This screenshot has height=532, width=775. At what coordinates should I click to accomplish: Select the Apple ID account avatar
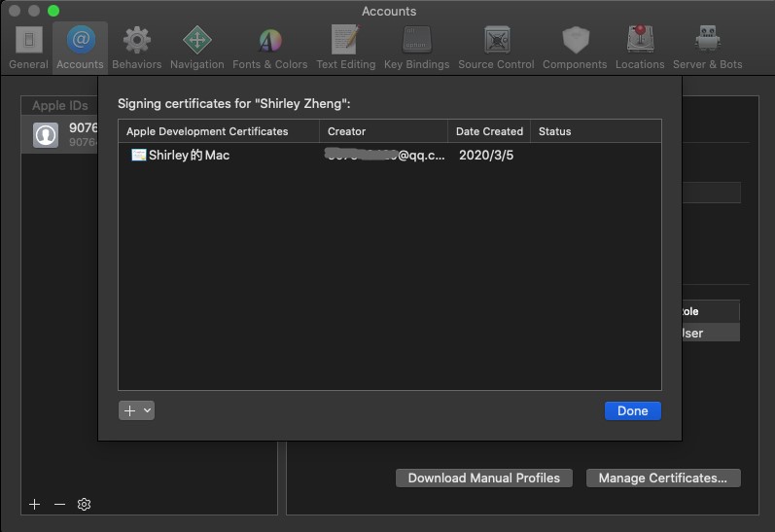[46, 134]
